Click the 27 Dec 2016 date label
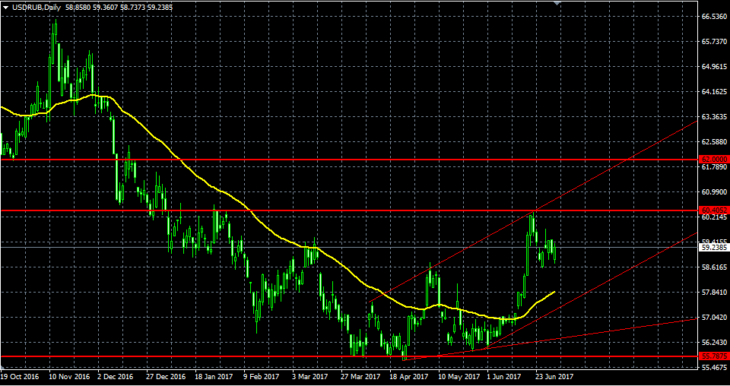The height and width of the screenshot is (386, 730). 166,376
